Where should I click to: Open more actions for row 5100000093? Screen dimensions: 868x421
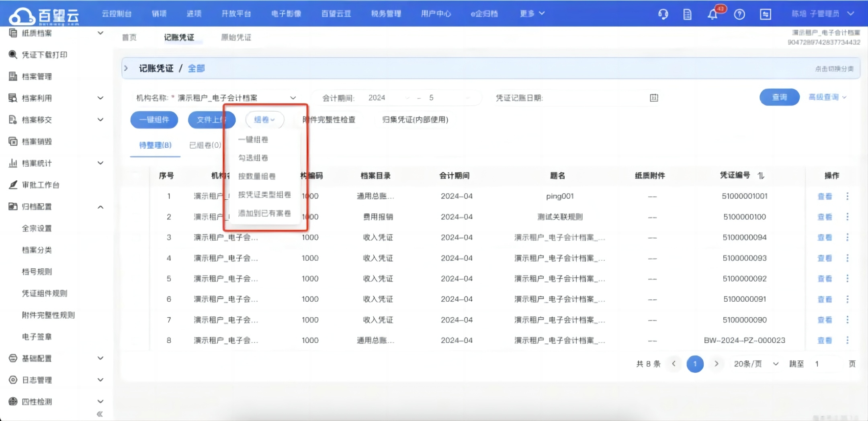(x=847, y=258)
